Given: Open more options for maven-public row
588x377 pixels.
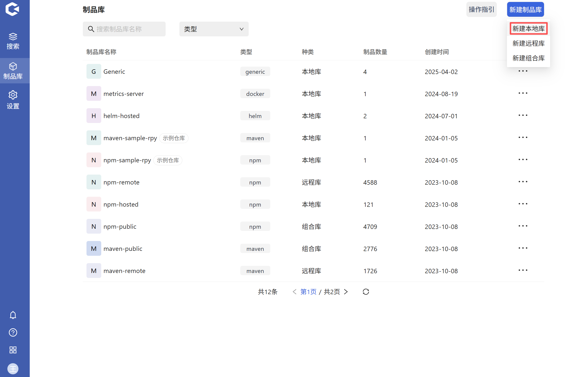Looking at the screenshot, I should click(523, 248).
